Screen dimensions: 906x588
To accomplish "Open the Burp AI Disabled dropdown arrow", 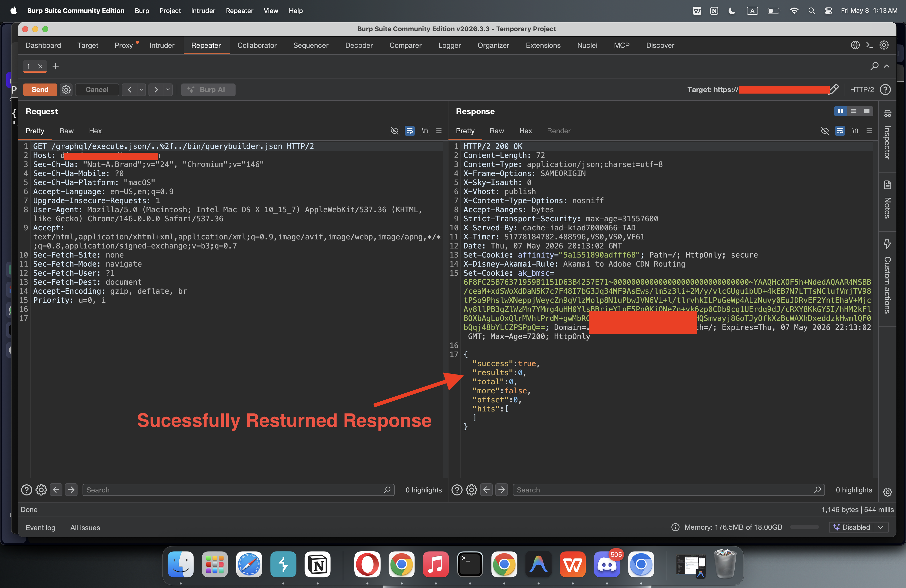I will coord(881,527).
